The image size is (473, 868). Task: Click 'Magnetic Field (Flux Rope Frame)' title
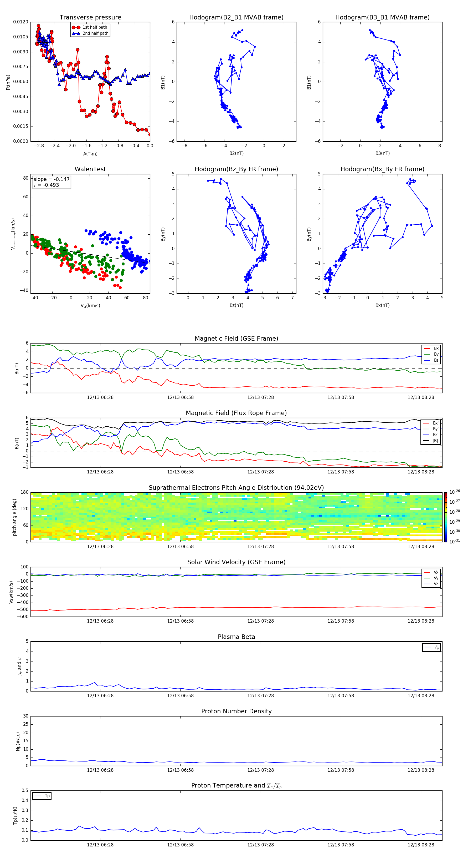[236, 413]
